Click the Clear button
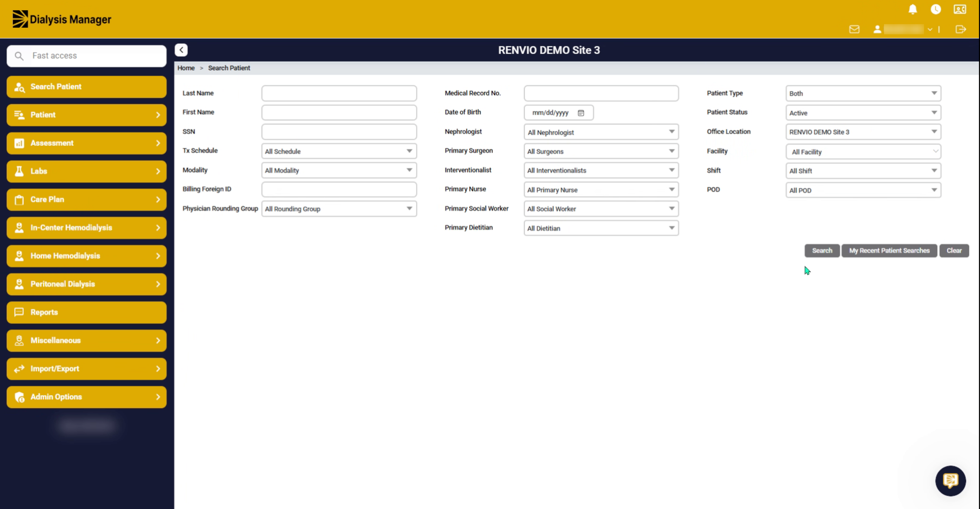This screenshot has height=509, width=980. [954, 250]
